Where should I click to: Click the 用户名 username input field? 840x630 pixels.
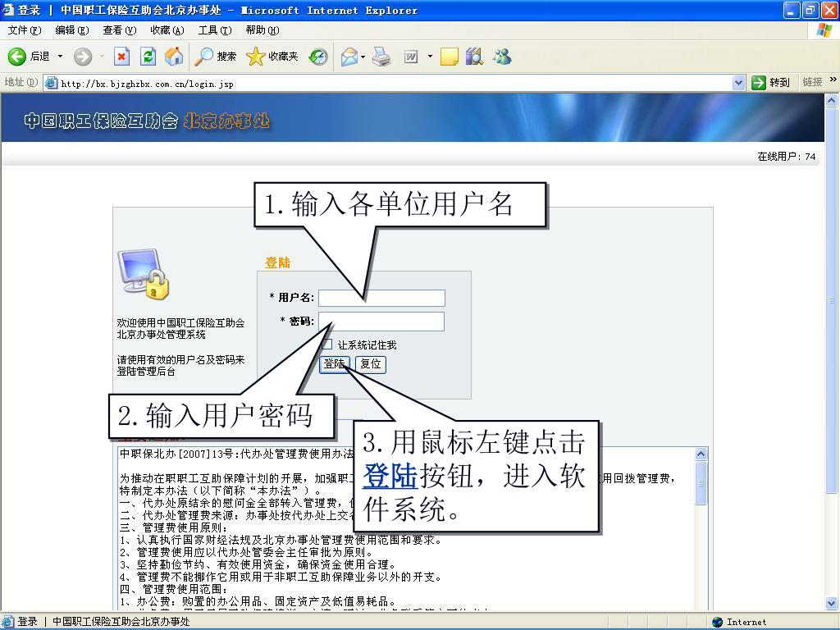pos(381,298)
